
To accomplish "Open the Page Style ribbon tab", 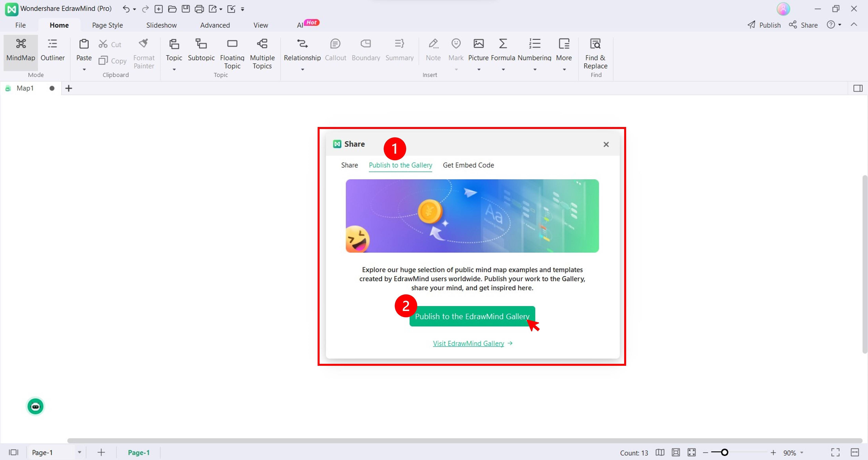I will coord(107,25).
